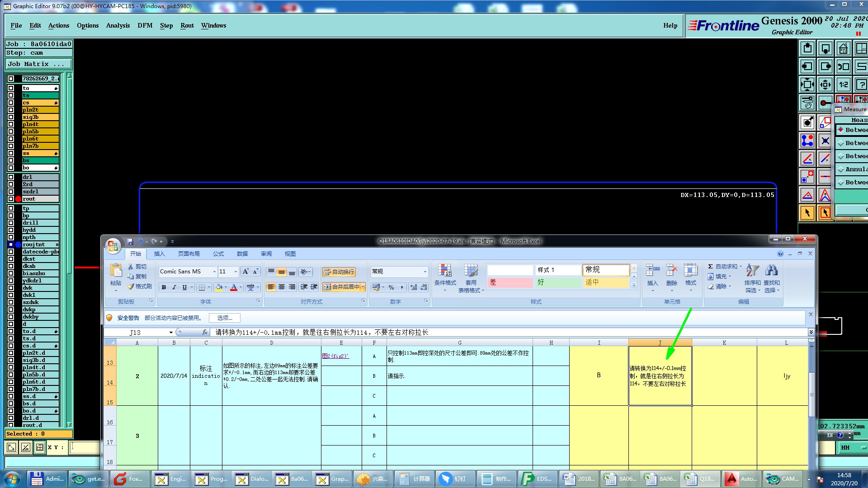Expand the cell styles gallery
The image size is (868, 488).
coord(634,285)
